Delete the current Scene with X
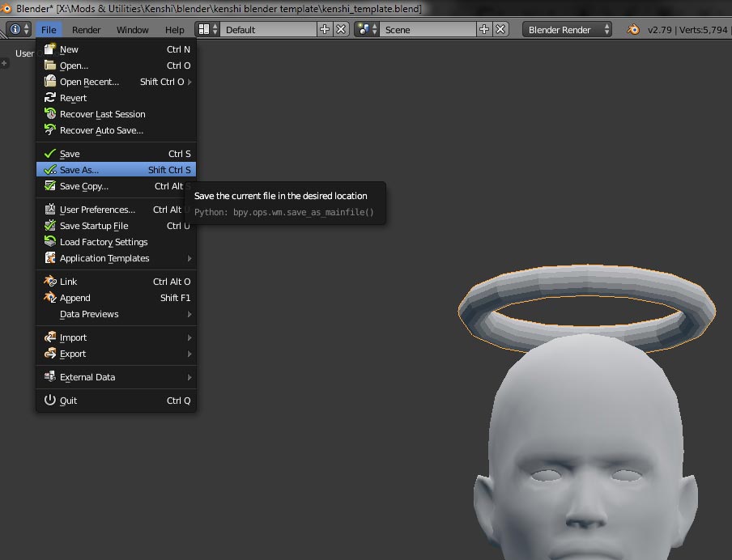Screen dimensions: 732x560 pos(500,29)
